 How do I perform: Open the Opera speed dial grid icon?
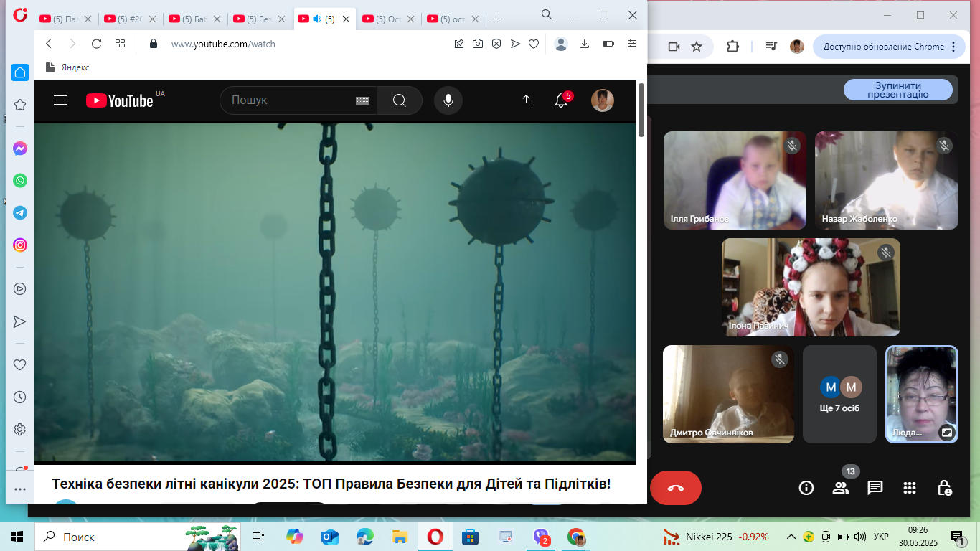[121, 44]
